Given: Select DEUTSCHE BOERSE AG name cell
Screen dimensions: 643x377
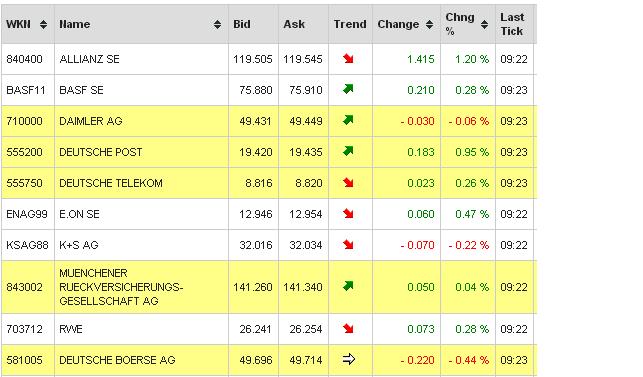Looking at the screenshot, I should 141,360.
